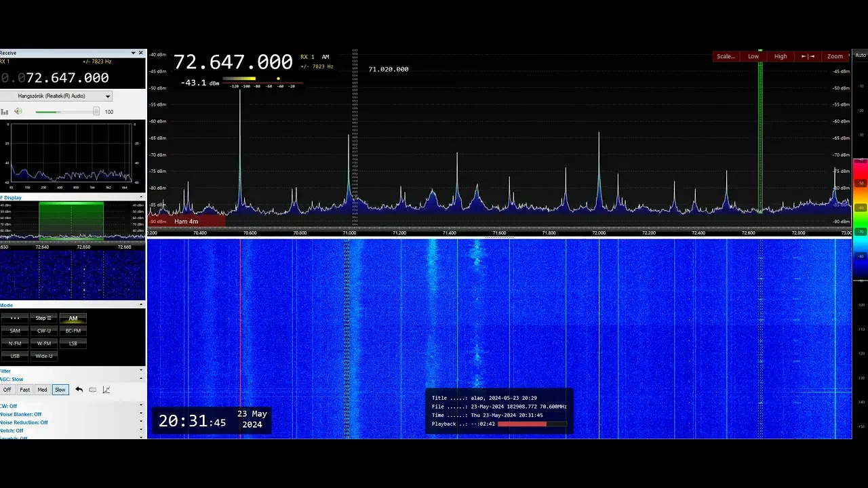This screenshot has width=868, height=488.
Task: Click the AGC chart graph icon
Action: click(x=106, y=390)
